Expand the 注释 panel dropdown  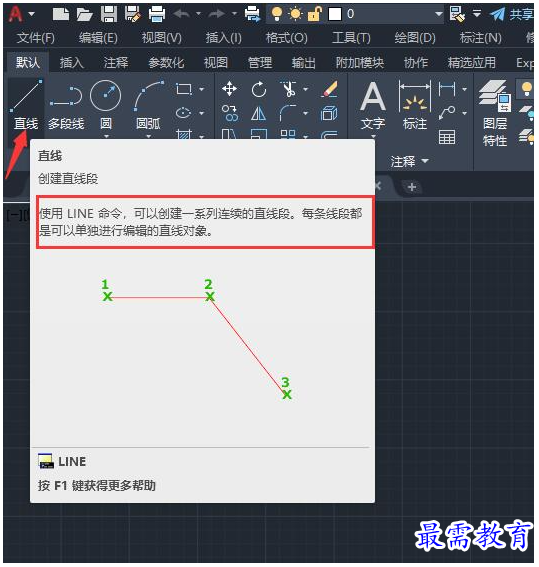click(x=409, y=161)
